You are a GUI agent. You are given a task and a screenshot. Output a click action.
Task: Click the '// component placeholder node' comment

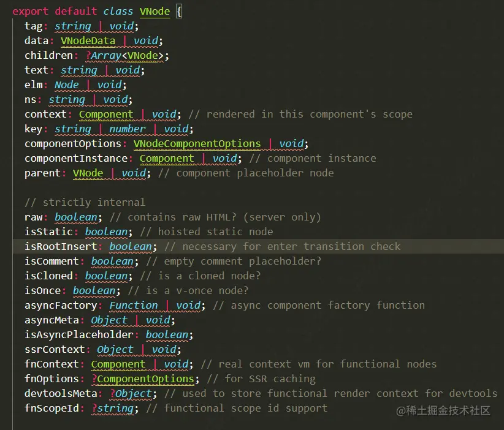(x=246, y=173)
